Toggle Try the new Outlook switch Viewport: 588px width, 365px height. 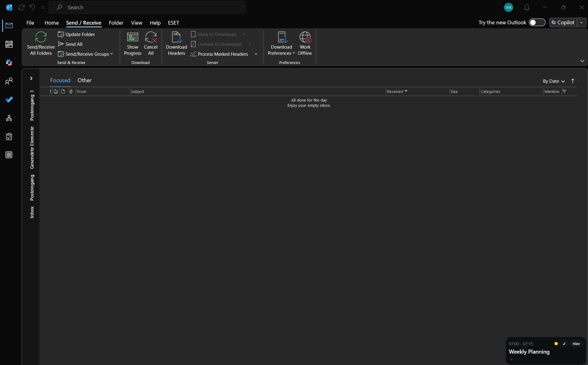click(537, 22)
